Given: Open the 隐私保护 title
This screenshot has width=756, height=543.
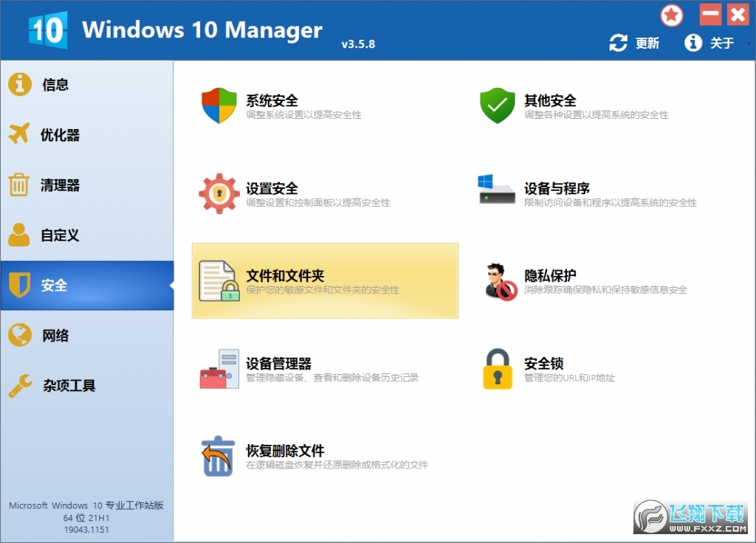Looking at the screenshot, I should pos(550,276).
